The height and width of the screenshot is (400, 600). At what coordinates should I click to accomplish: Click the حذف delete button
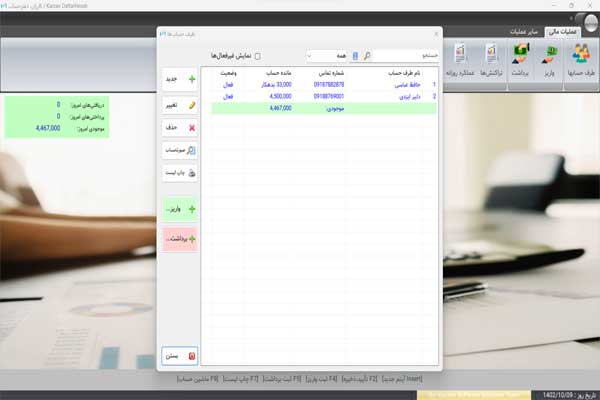click(179, 127)
